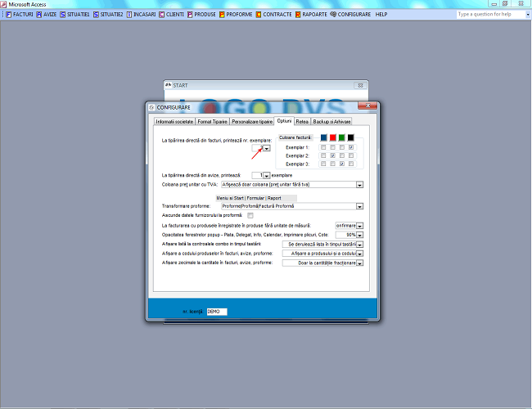The image size is (532, 409).
Task: Open invoice copies count dropdown
Action: pos(267,148)
